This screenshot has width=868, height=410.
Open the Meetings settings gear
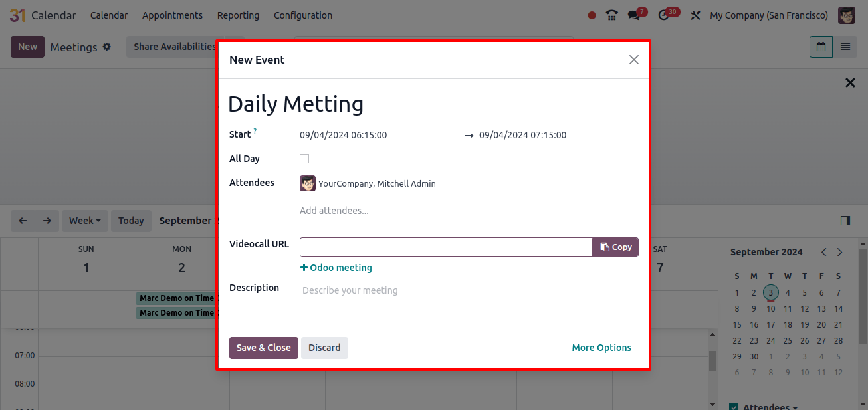click(107, 47)
